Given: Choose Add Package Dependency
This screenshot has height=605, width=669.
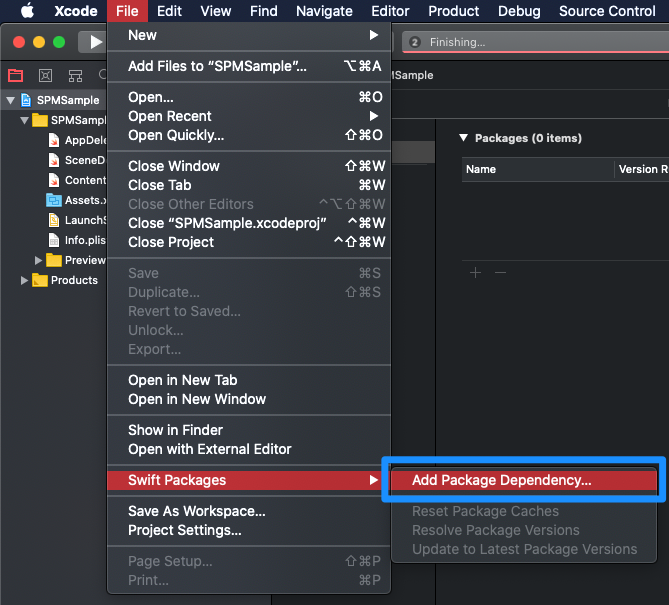Looking at the screenshot, I should [x=524, y=480].
